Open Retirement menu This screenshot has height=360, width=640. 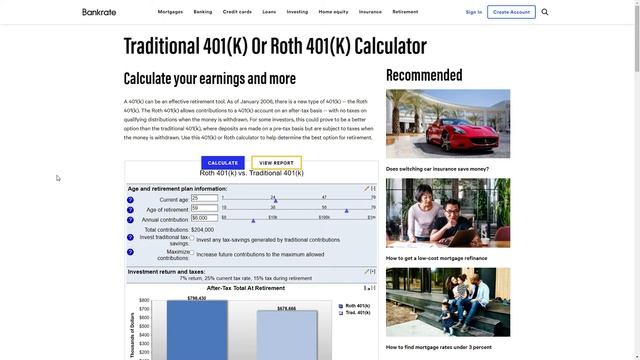point(405,12)
